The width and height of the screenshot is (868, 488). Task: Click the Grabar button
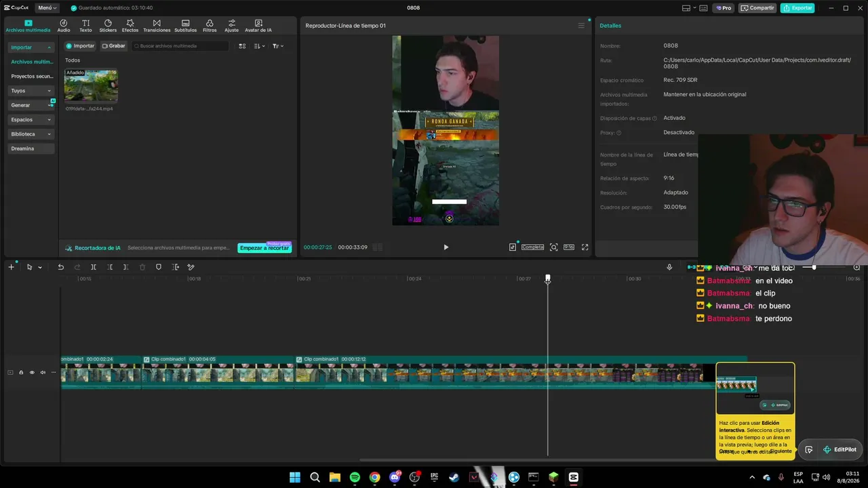click(x=114, y=46)
